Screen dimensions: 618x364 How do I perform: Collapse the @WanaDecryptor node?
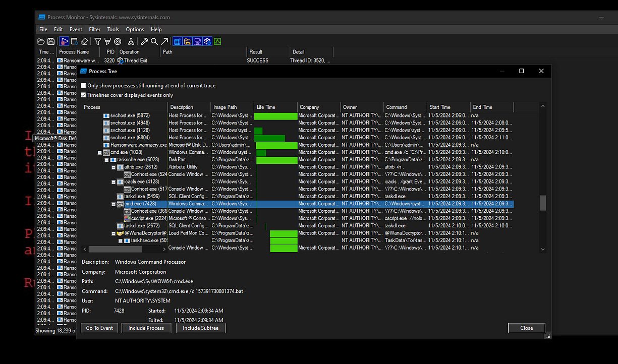[114, 233]
